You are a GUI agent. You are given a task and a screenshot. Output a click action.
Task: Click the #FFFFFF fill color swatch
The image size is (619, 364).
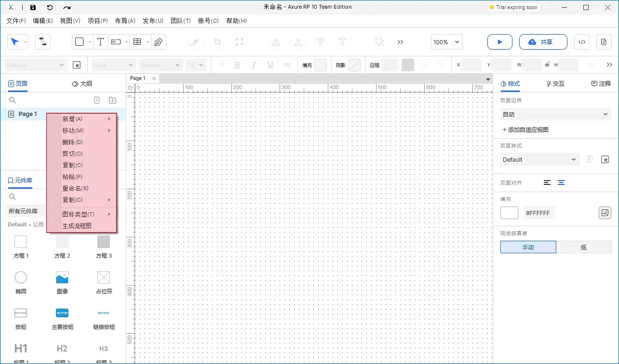[509, 212]
